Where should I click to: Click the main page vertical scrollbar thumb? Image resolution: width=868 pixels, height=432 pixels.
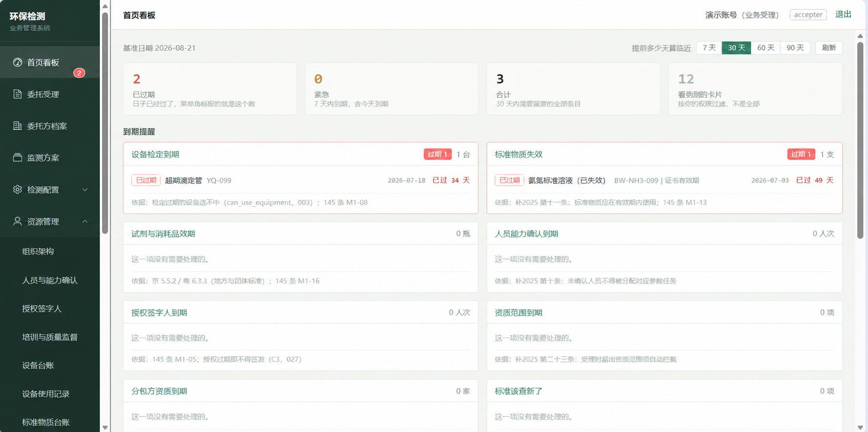pyautogui.click(x=860, y=141)
